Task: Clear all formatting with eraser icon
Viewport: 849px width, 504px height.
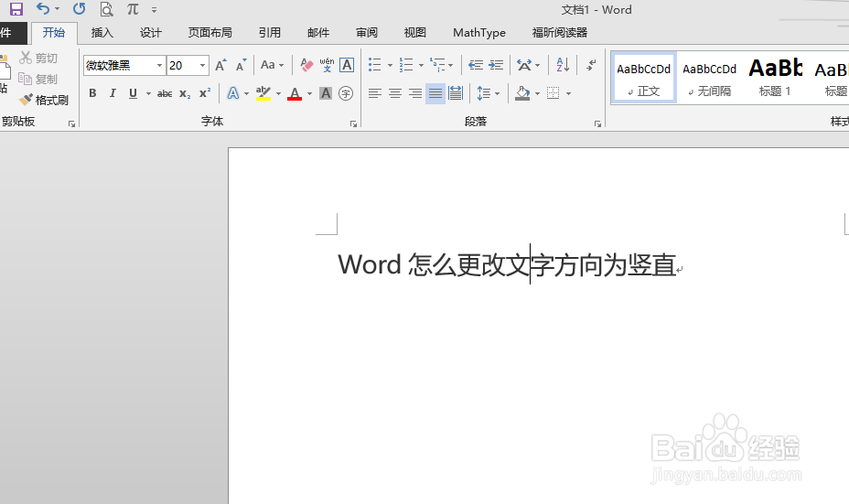Action: 306,65
